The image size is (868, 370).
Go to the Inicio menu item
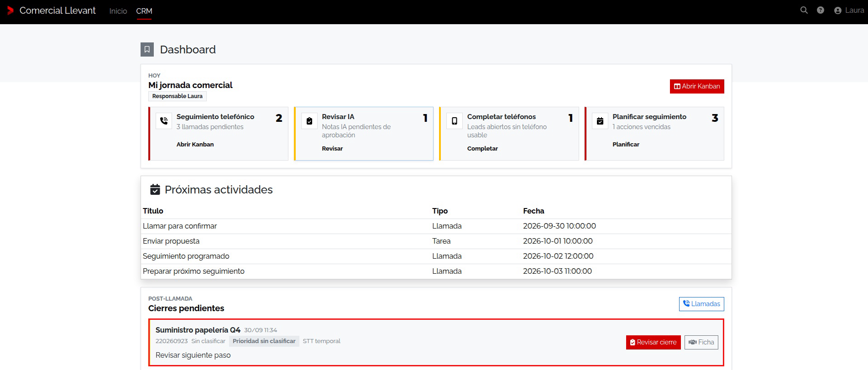click(118, 11)
